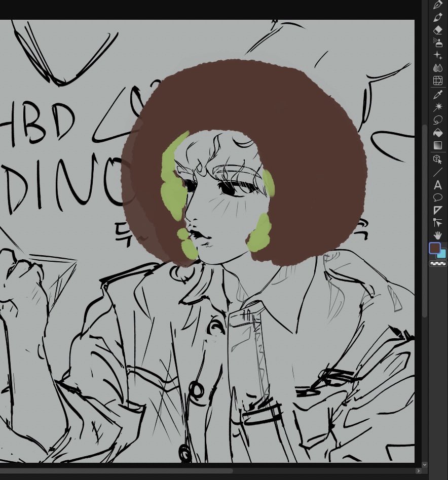Click the canvas vertical scrollbar
This screenshot has height=480, width=448.
[x=424, y=220]
